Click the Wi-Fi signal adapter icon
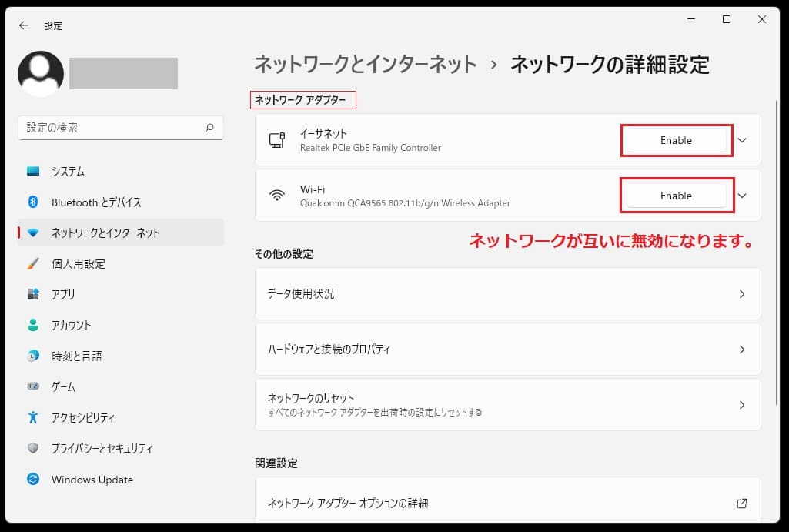The height and width of the screenshot is (532, 789). point(277,196)
